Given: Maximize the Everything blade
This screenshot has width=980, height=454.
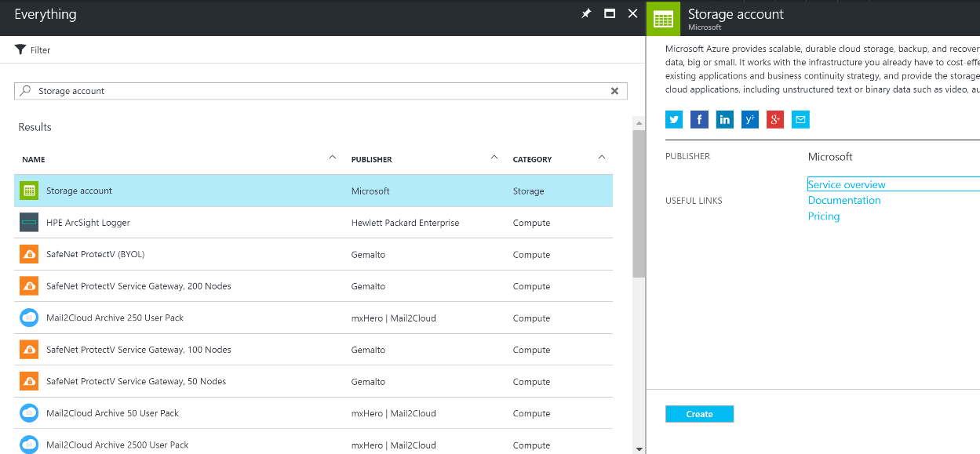Looking at the screenshot, I should tap(609, 14).
